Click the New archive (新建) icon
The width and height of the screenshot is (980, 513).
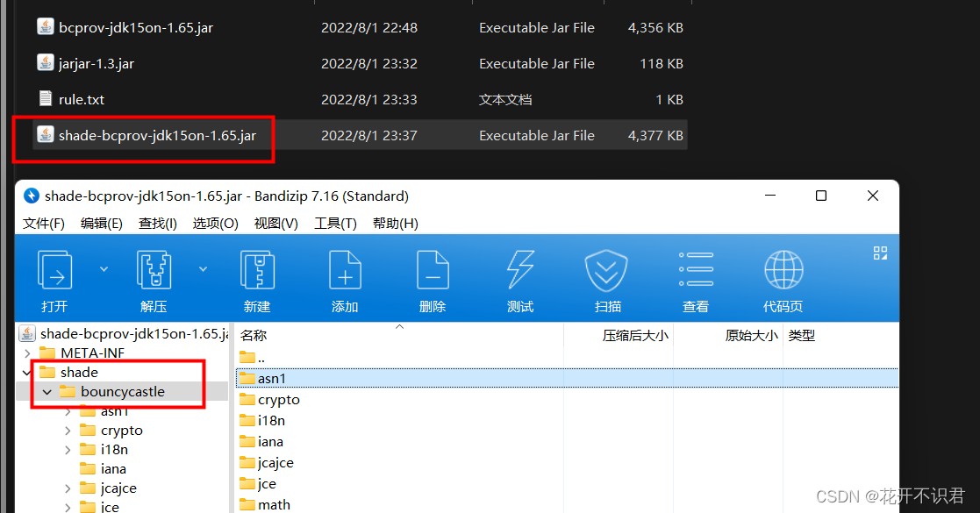[x=257, y=270]
